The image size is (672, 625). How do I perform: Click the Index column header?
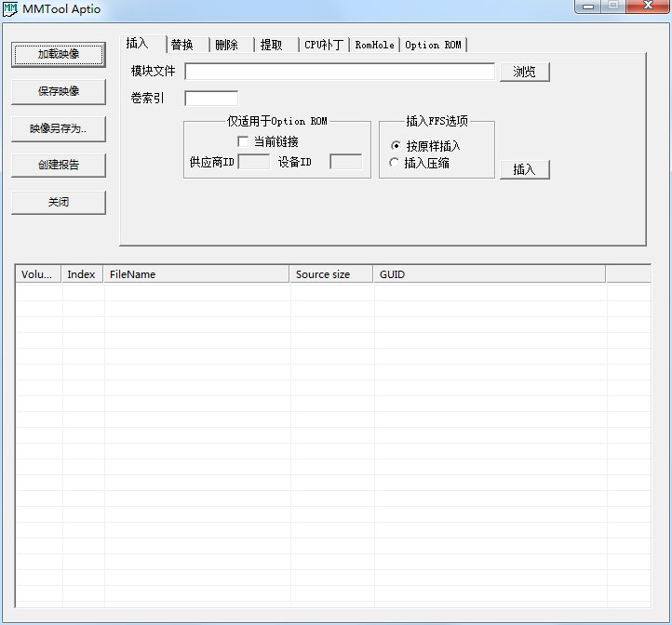(x=82, y=274)
